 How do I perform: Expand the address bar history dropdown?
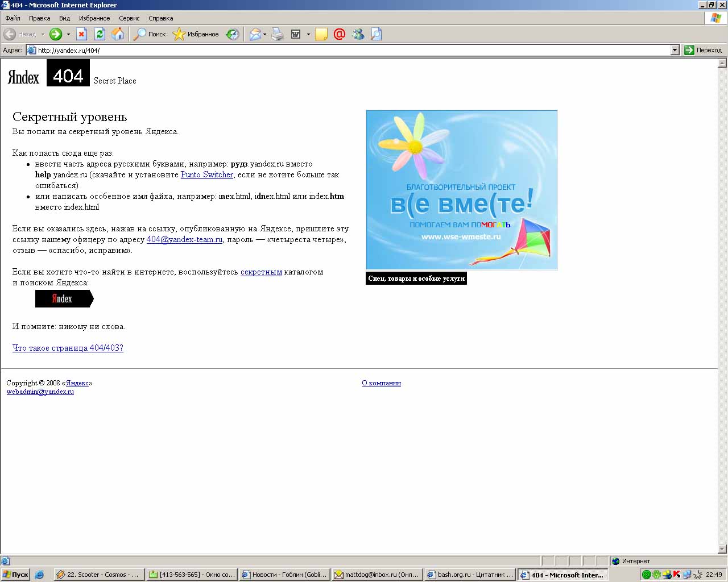[x=675, y=50]
